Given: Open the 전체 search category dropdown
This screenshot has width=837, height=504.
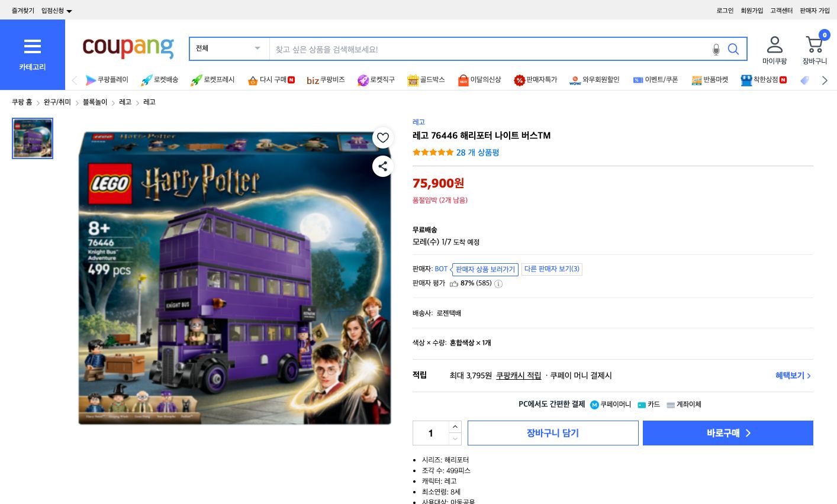Looking at the screenshot, I should click(228, 49).
